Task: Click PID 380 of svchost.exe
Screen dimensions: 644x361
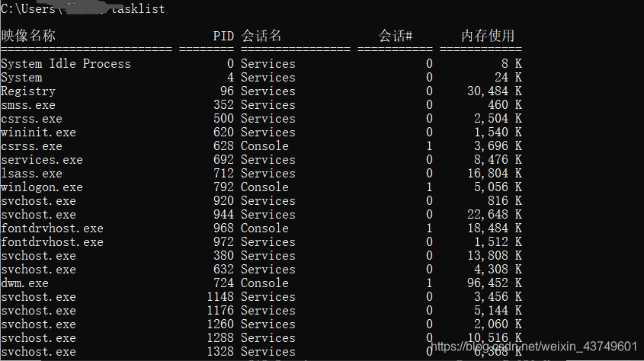Action: pos(223,256)
